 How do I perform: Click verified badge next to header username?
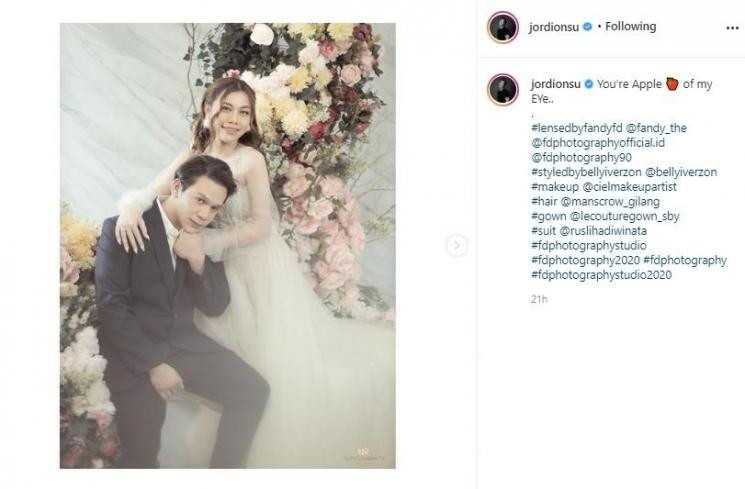(x=587, y=27)
